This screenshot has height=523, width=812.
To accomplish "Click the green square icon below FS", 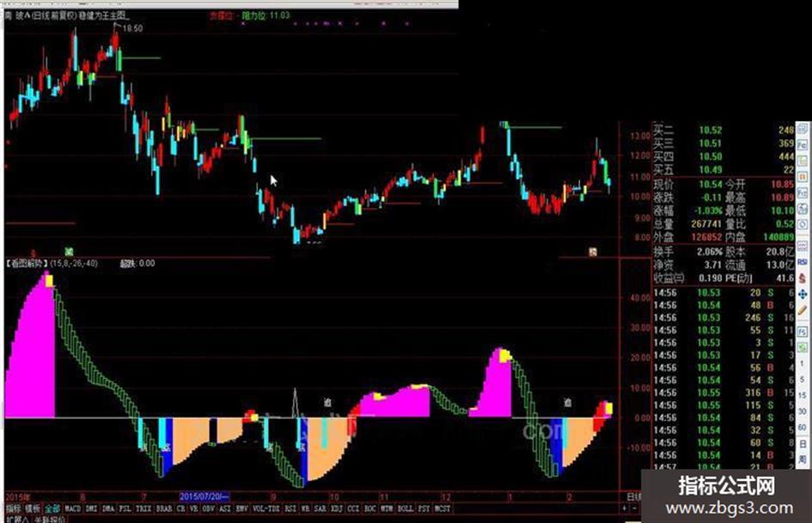I will (803, 348).
